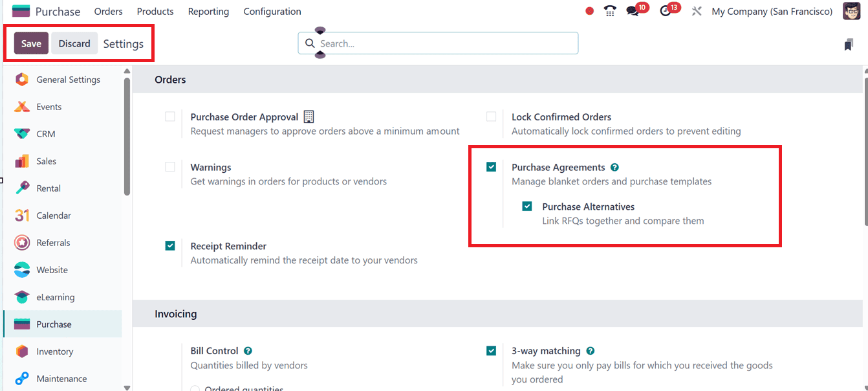
Task: Open the My Company (San Francisco) selector
Action: pos(772,11)
